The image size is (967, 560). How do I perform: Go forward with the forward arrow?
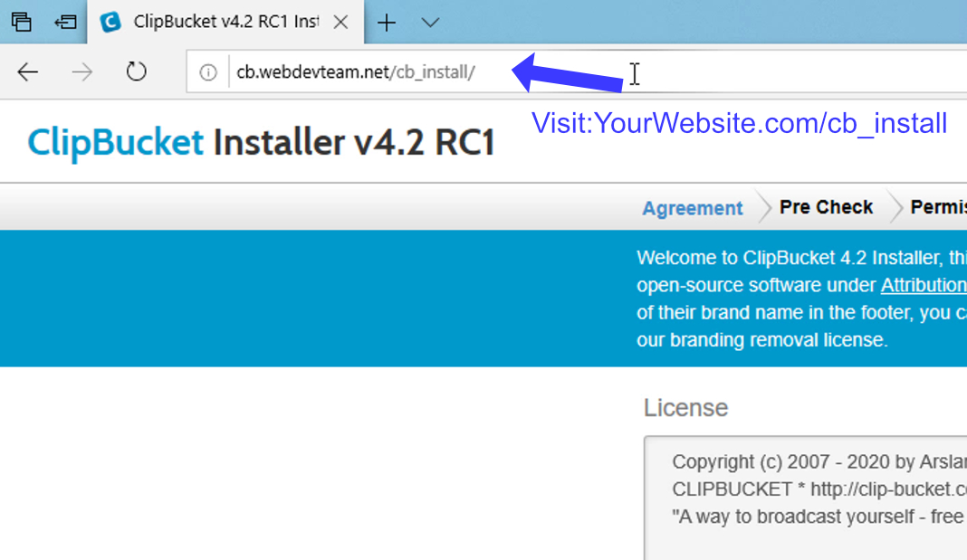82,72
